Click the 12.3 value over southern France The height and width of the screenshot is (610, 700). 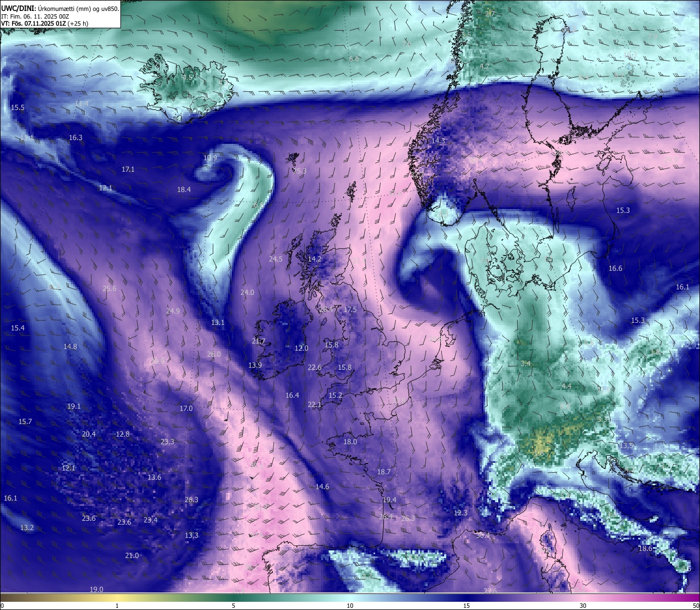460,513
